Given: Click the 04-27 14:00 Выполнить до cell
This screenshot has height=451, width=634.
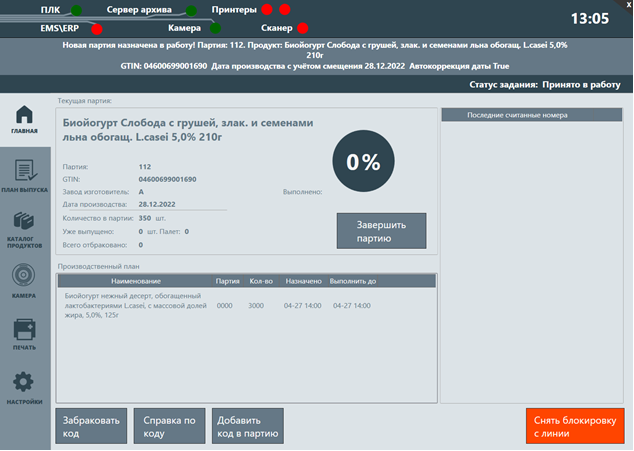Looking at the screenshot, I should click(x=351, y=306).
